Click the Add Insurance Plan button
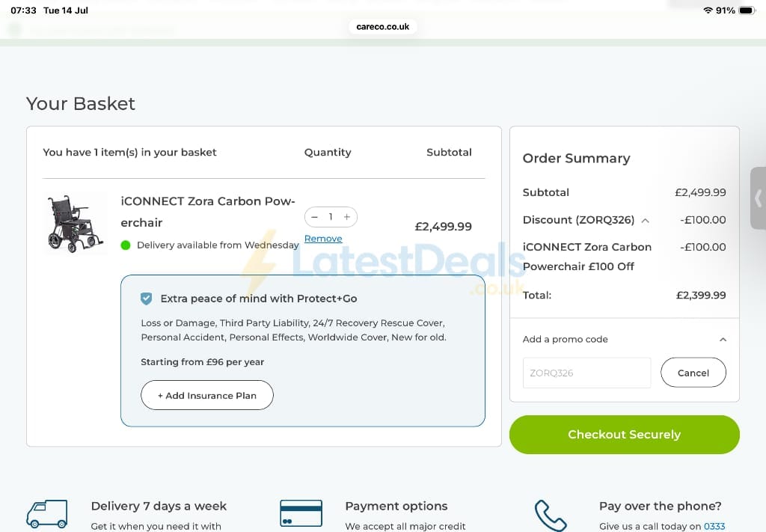766x532 pixels. 207,395
